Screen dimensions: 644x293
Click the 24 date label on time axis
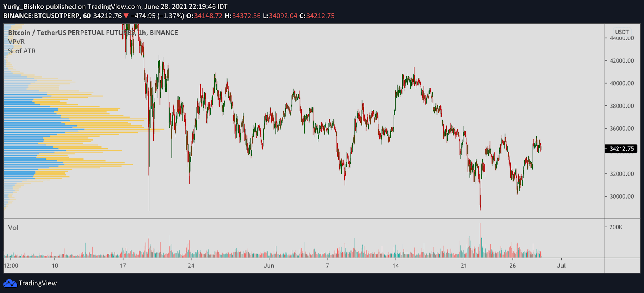pos(191,266)
